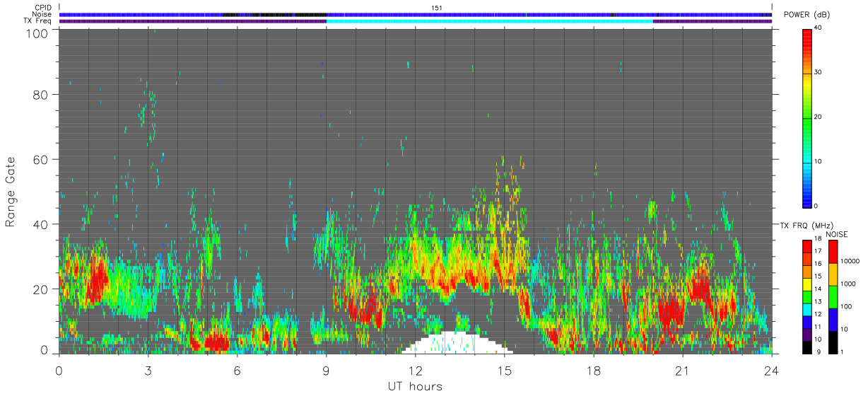Click the cyan segment of TX Freq bar
This screenshot has height=401, width=868.
[x=490, y=21]
